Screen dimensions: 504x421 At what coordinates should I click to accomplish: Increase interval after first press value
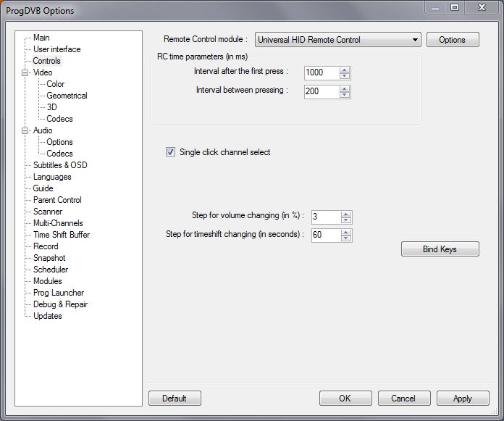[x=345, y=70]
